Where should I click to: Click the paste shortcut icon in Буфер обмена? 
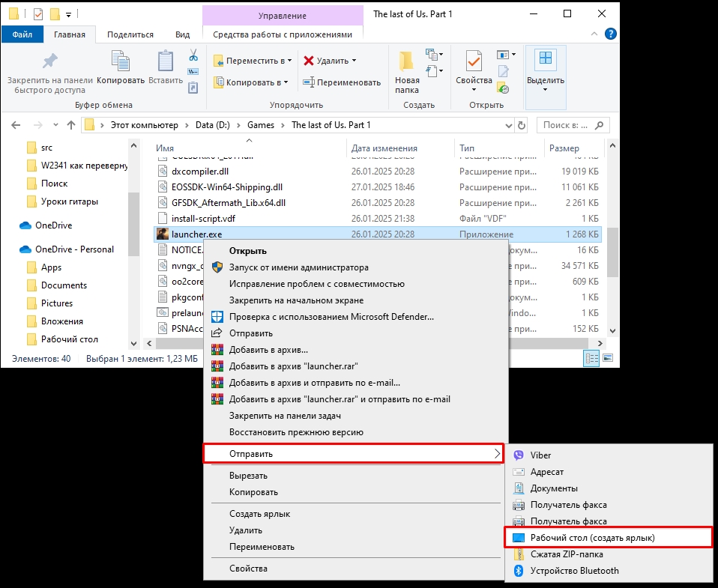tap(193, 88)
